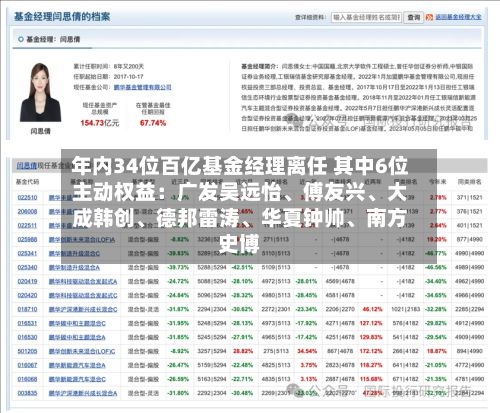
Task: Open fund code 022511
Action: [x=27, y=226]
